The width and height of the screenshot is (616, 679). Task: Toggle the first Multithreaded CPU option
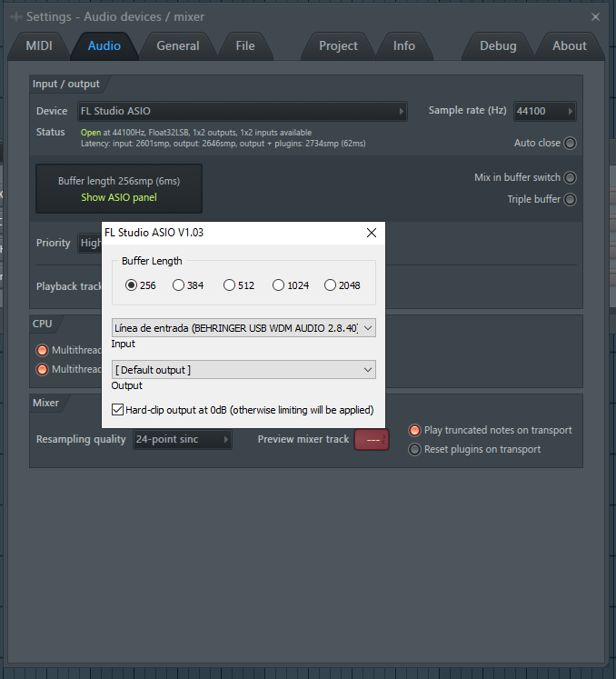tap(43, 350)
